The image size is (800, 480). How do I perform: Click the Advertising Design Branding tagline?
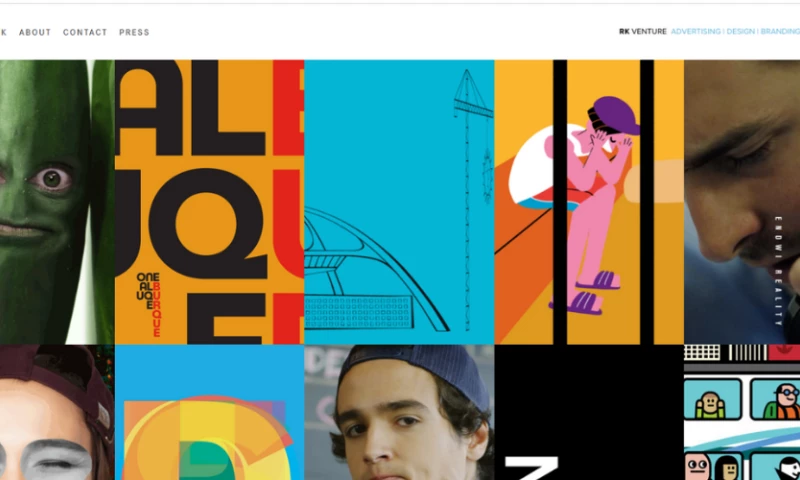coord(735,32)
